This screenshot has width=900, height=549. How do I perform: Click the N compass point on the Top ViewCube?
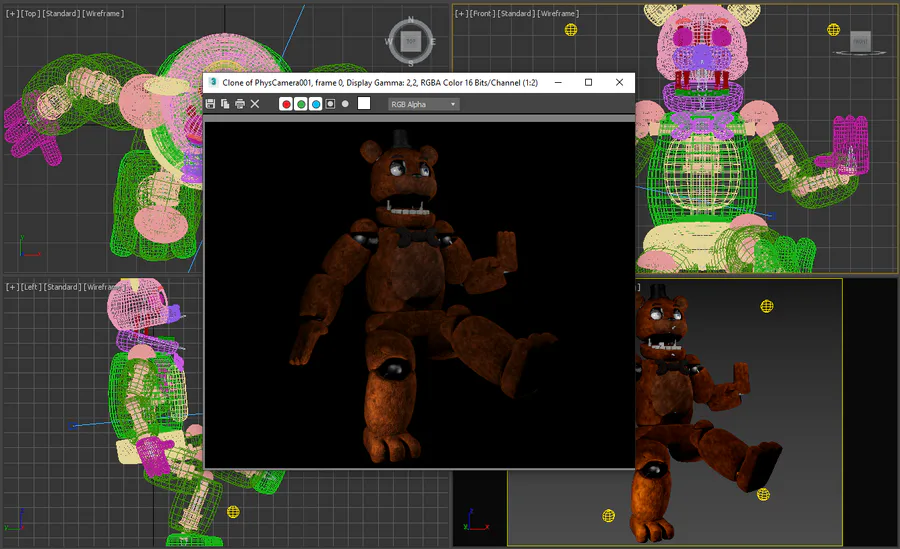411,20
